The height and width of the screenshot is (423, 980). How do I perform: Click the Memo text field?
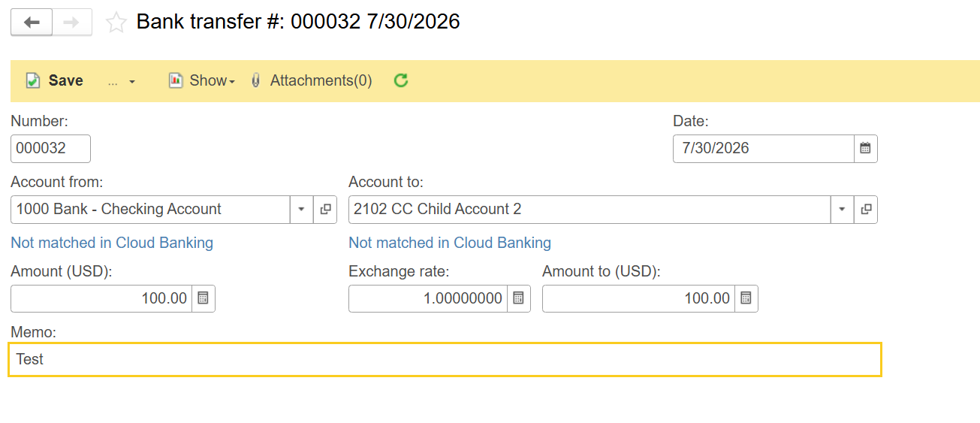[x=445, y=359]
